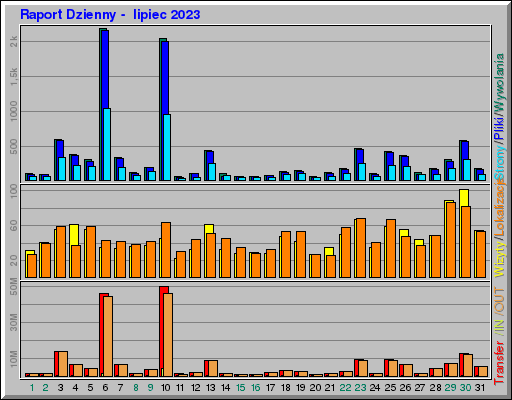The image size is (512, 400).
Task: Click the green "Wywołania" legend label
Action: pos(499,82)
